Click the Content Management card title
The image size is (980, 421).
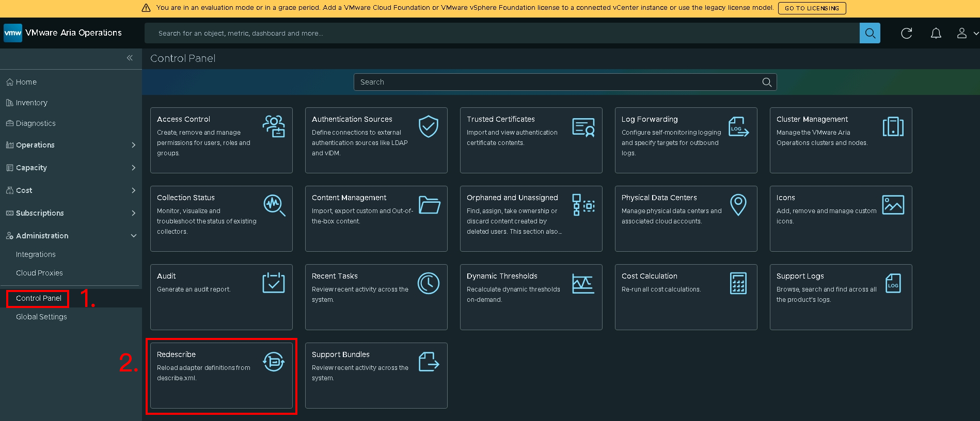click(349, 198)
